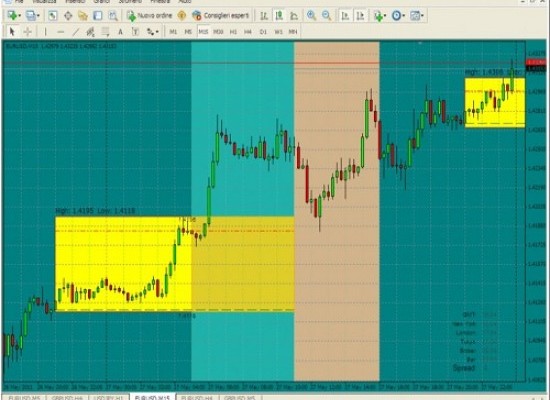Screen dimensions: 550x400
Task: Switch to the last GBPUSD,M5 chart tab
Action: (240, 398)
